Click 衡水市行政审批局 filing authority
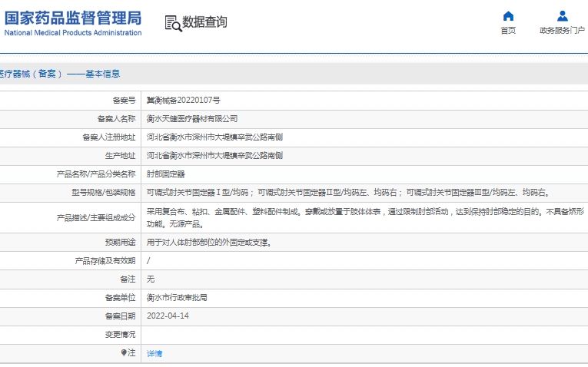The image size is (588, 367). click(177, 297)
